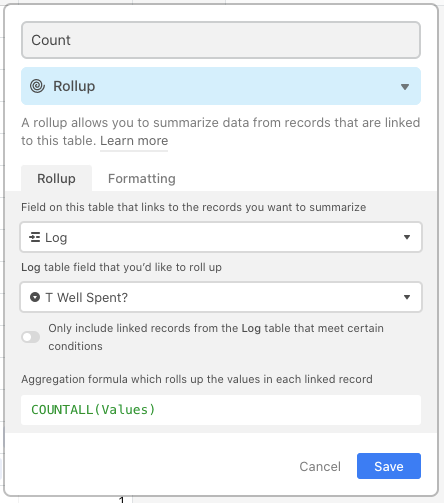The image size is (444, 503).
Task: Save the rollup field settings
Action: pos(389,466)
